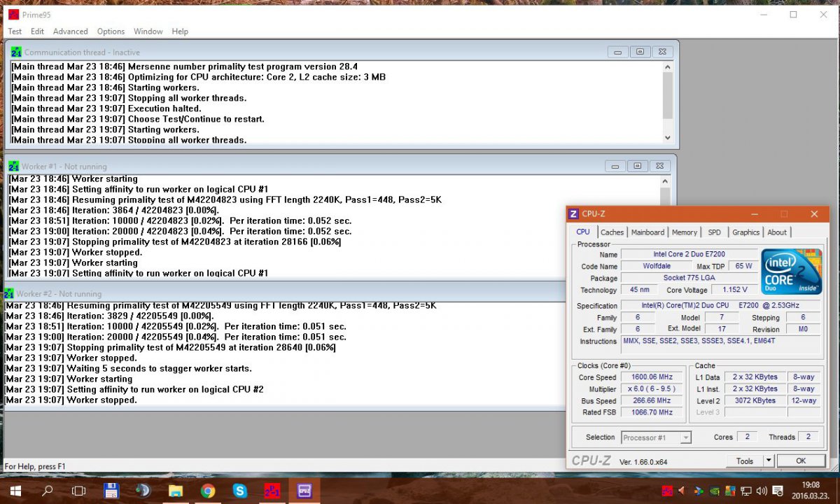
Task: Click the Bus Speed value '266.66 MHz'
Action: click(650, 400)
